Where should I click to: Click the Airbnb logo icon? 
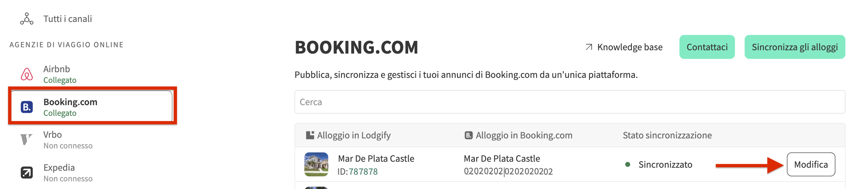click(x=27, y=74)
